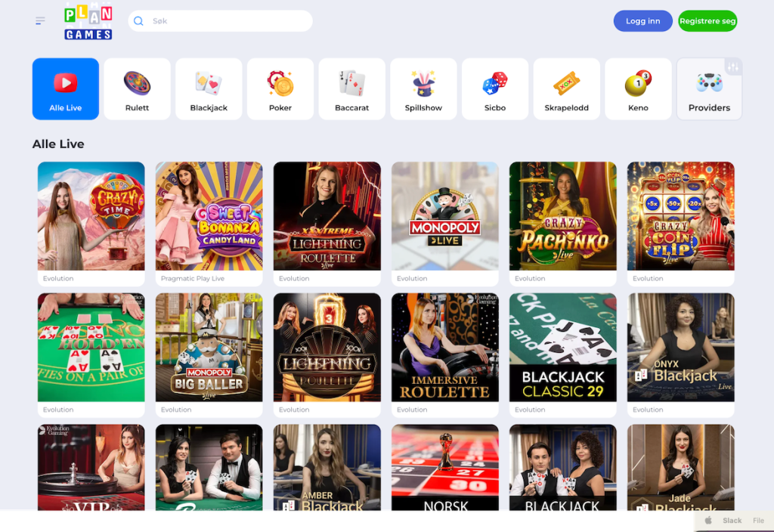Click the search magnifier icon
The image size is (774, 532).
pos(139,21)
